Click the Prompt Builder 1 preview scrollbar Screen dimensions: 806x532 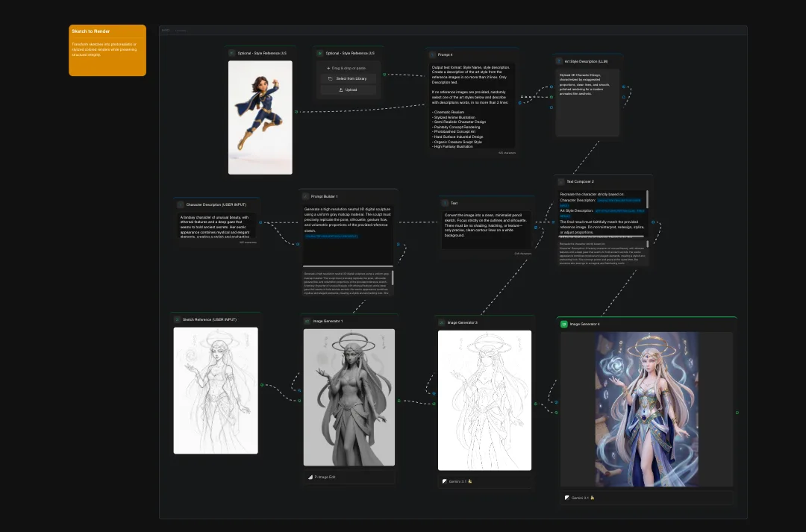pyautogui.click(x=393, y=278)
